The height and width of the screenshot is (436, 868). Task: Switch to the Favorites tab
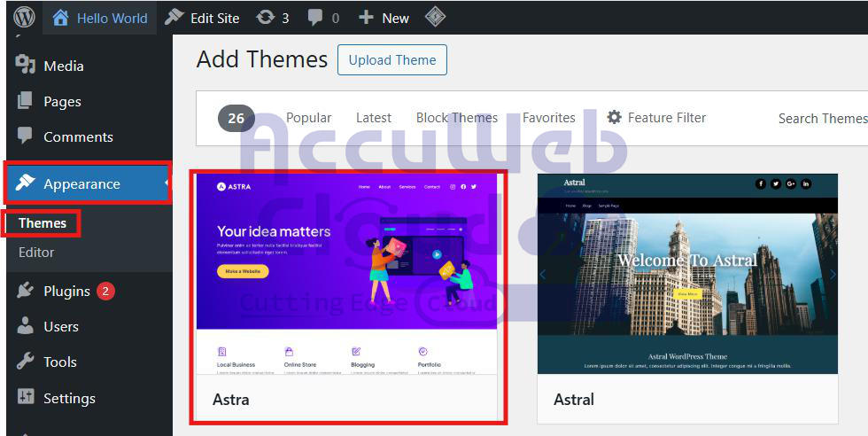[548, 118]
